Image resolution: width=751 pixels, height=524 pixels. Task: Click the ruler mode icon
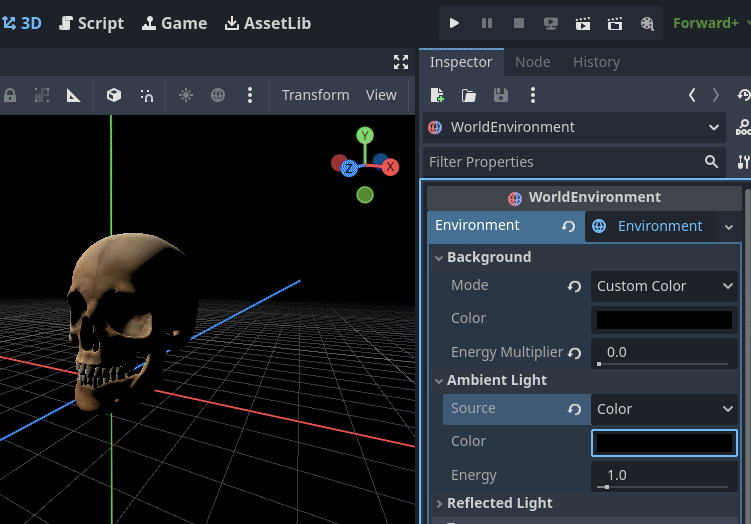73,95
